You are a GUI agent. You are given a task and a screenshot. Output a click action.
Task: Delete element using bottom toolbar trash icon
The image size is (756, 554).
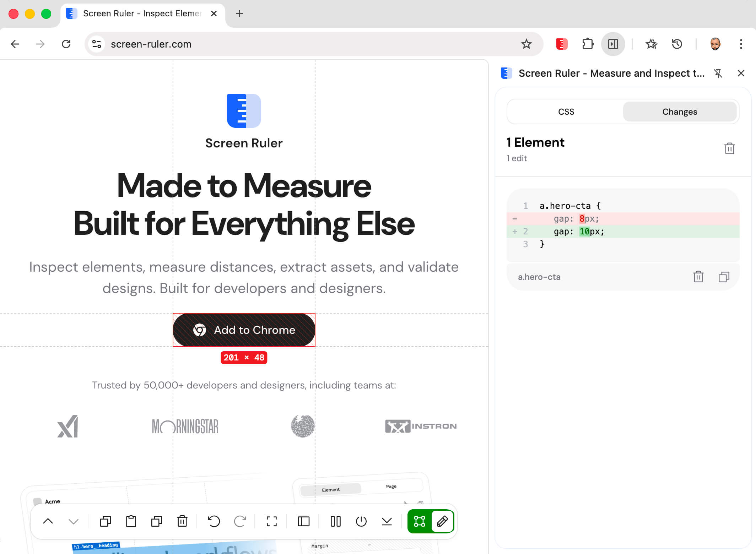(x=182, y=521)
